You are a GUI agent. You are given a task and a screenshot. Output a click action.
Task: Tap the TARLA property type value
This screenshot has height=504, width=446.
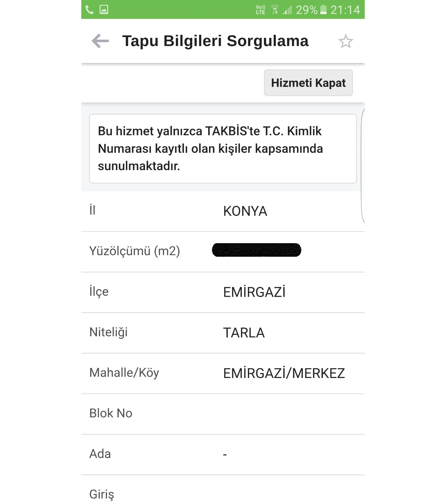click(x=244, y=333)
